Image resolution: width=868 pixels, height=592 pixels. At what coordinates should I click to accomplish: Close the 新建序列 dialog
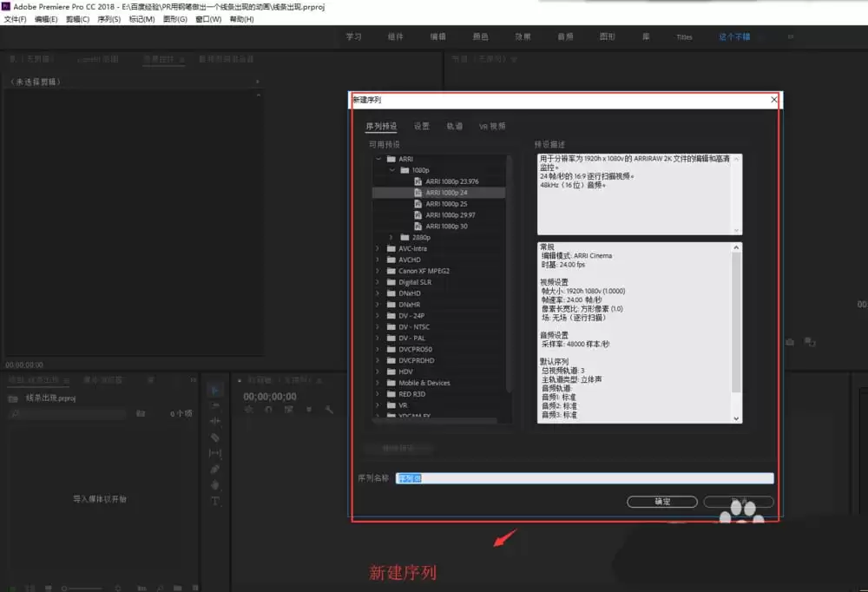(x=774, y=100)
